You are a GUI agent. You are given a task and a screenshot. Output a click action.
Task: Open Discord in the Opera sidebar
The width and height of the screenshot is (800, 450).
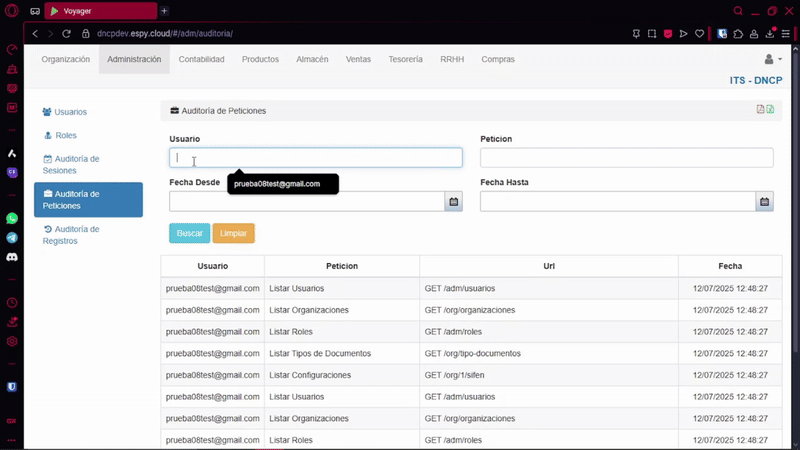tap(12, 257)
